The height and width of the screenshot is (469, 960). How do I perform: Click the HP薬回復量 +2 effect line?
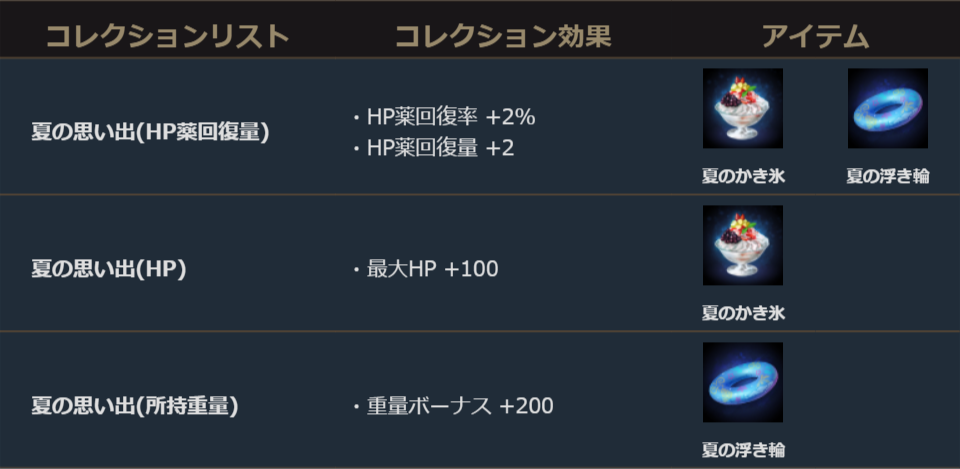click(441, 148)
